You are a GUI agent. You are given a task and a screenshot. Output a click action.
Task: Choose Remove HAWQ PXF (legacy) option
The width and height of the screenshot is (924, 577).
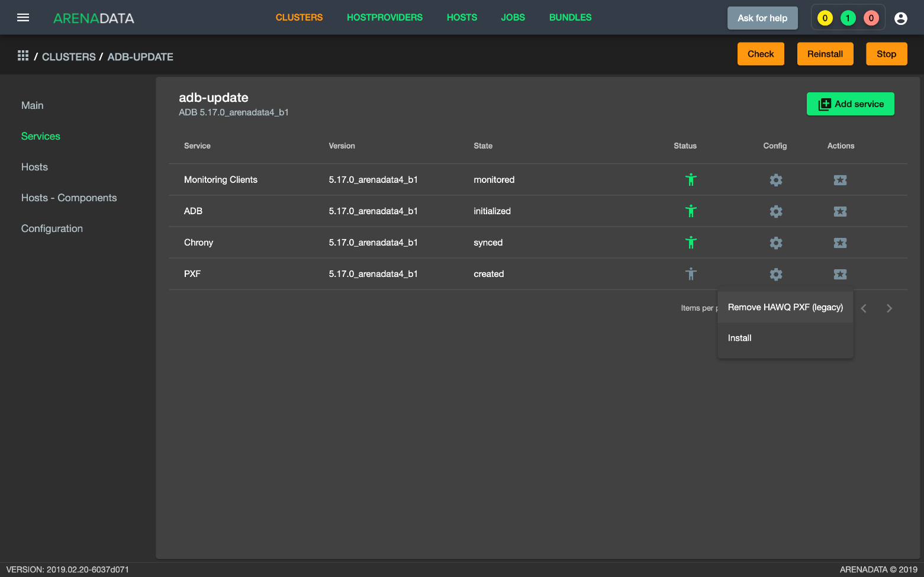[785, 307]
